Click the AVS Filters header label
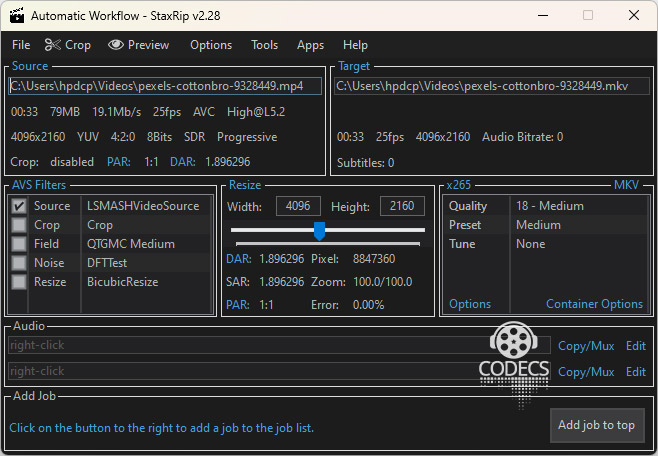Screen dimensions: 658x456 (x=39, y=185)
